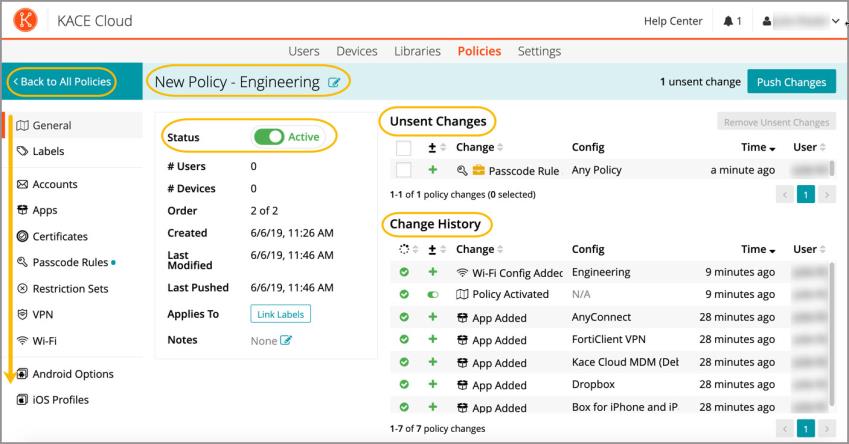Click the edit pencil next to policy name
This screenshot has width=849, height=444.
(334, 82)
